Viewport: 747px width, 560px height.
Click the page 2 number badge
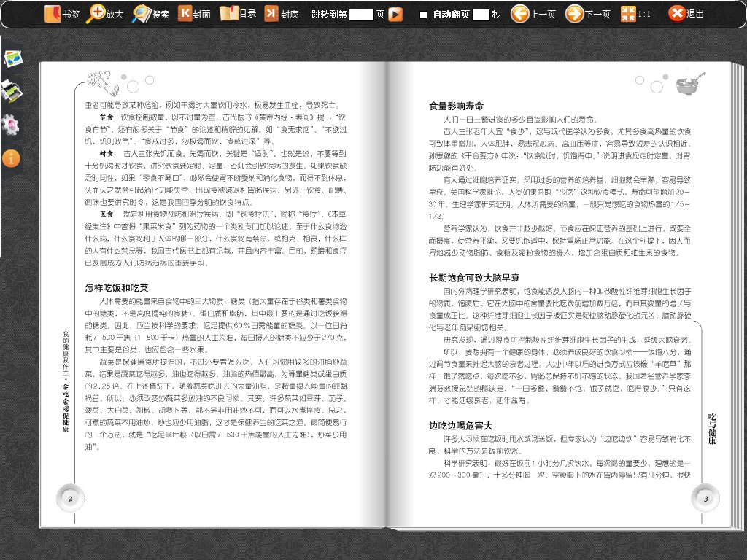71,498
